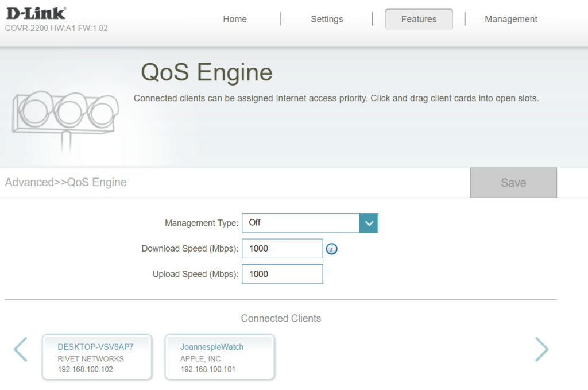Click the Advanced>>QoS Engine breadcrumb

pyautogui.click(x=65, y=183)
